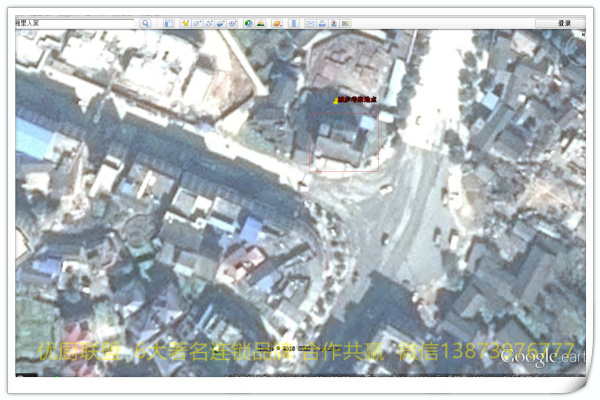Viewport: 600px width, 400px height.
Task: Open the ruler measurement tool
Action: pyautogui.click(x=294, y=23)
